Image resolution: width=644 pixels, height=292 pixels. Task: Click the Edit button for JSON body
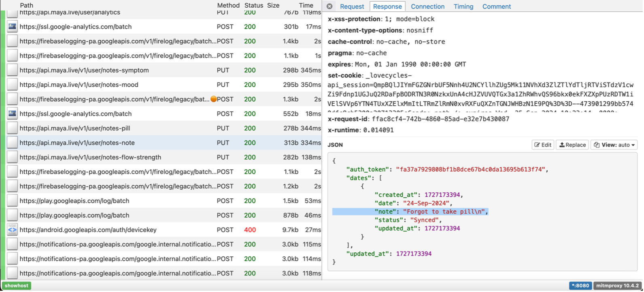point(543,145)
